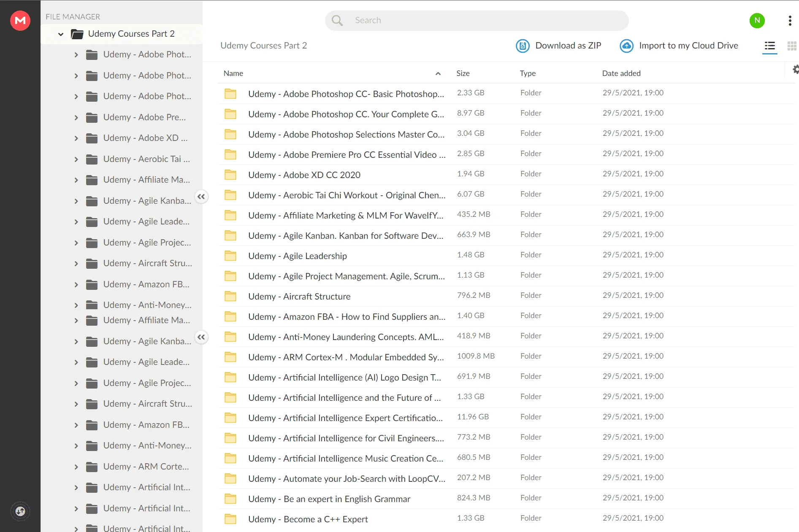This screenshot has width=799, height=532.
Task: Open the green N user avatar
Action: tap(757, 20)
